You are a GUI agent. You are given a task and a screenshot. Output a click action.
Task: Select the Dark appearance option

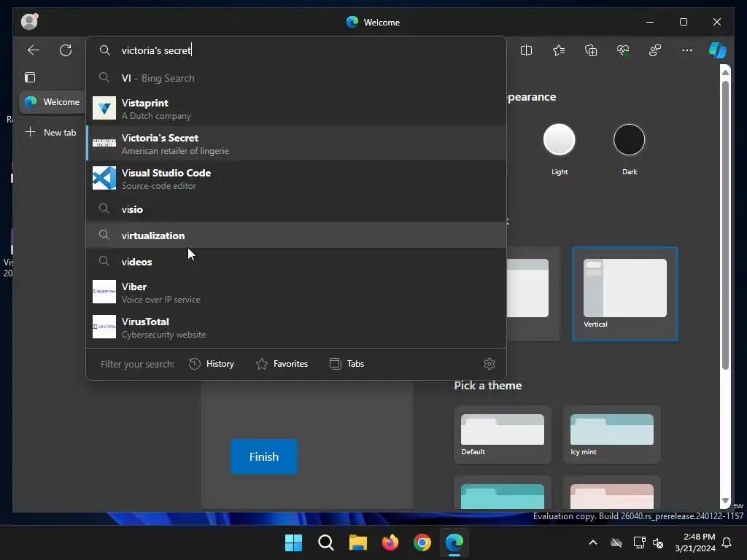coord(630,140)
